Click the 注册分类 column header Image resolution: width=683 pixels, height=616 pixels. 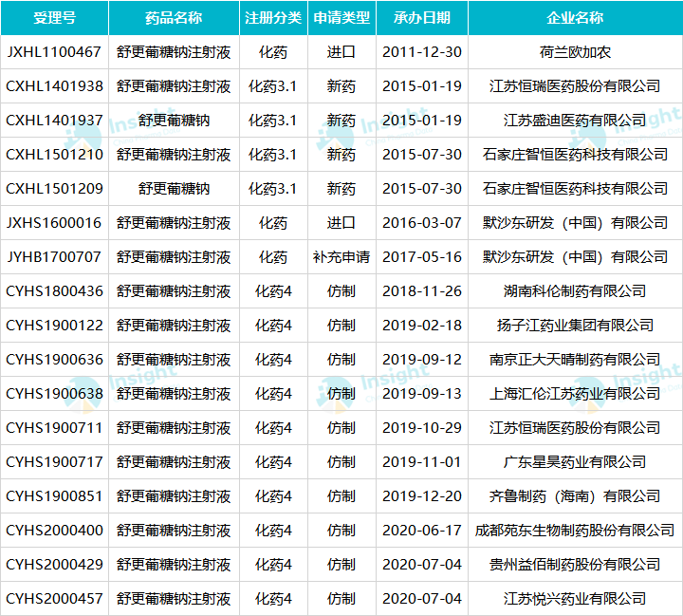click(273, 18)
